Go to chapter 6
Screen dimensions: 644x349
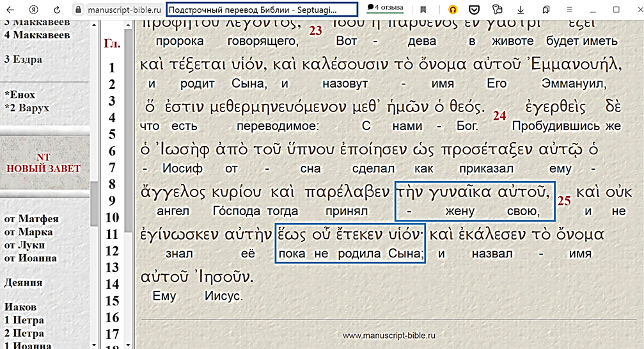(112, 151)
